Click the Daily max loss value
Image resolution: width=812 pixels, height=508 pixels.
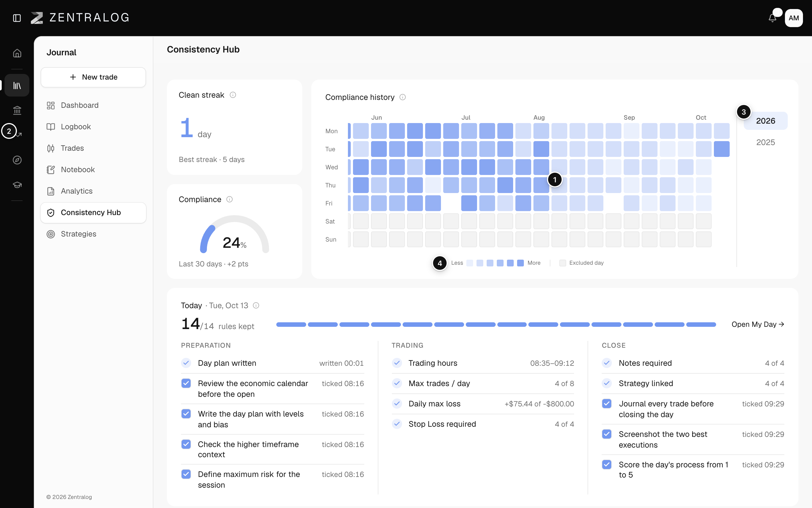[x=539, y=404]
